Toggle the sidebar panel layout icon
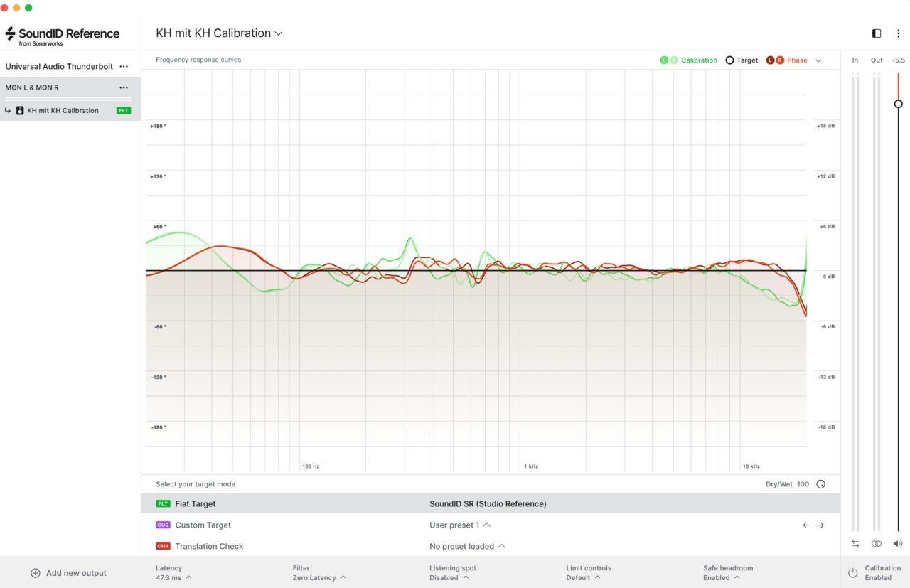Image resolution: width=910 pixels, height=588 pixels. pyautogui.click(x=877, y=33)
